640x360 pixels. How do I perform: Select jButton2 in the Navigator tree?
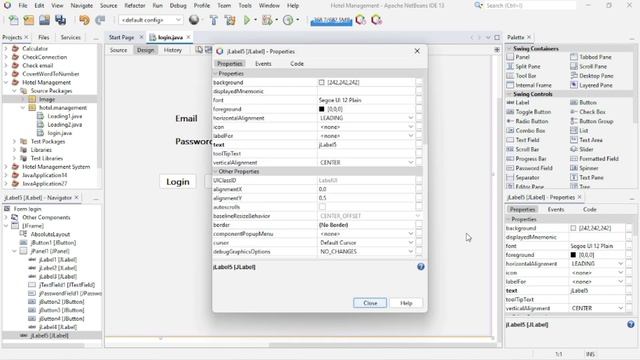[x=57, y=302]
